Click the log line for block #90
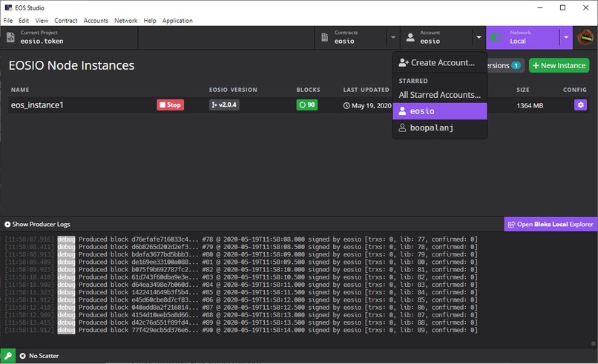This screenshot has width=598, height=364. pos(241,330)
